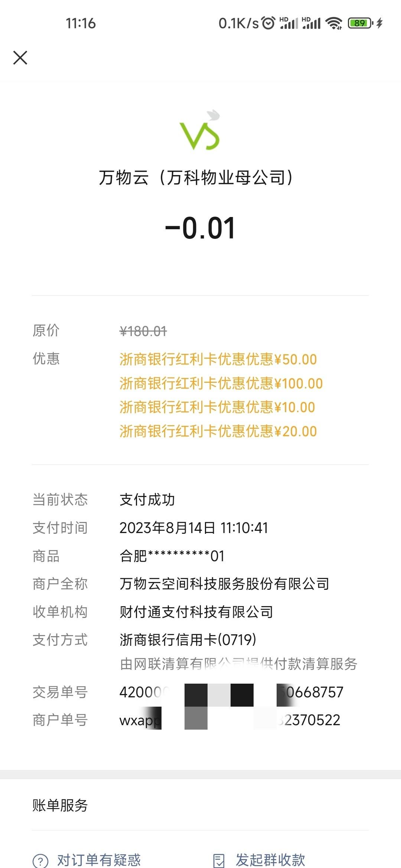Tap the 账单服务 section header

pyautogui.click(x=60, y=805)
